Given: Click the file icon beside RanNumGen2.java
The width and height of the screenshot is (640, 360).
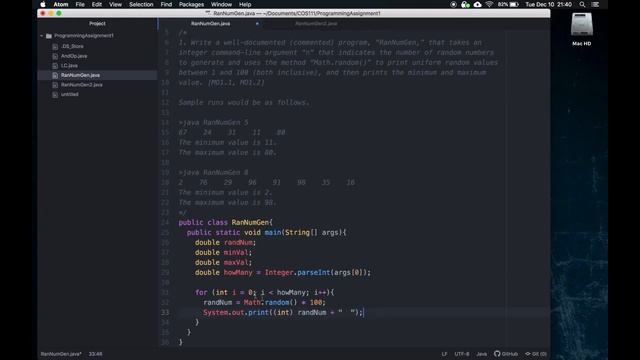Looking at the screenshot, I should 55,85.
